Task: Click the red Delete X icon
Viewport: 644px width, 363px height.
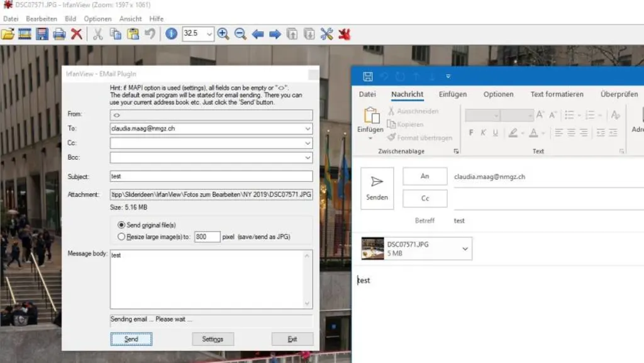Action: (x=76, y=34)
